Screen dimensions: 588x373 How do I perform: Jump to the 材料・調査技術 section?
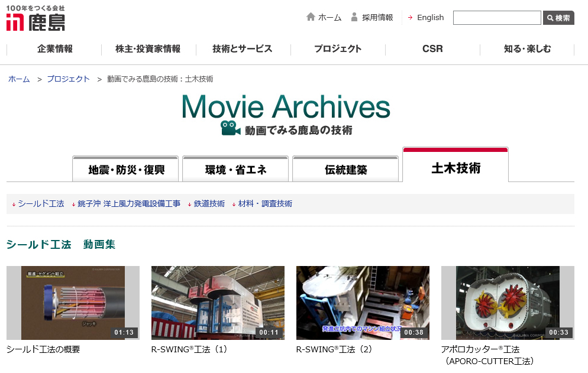coord(265,203)
